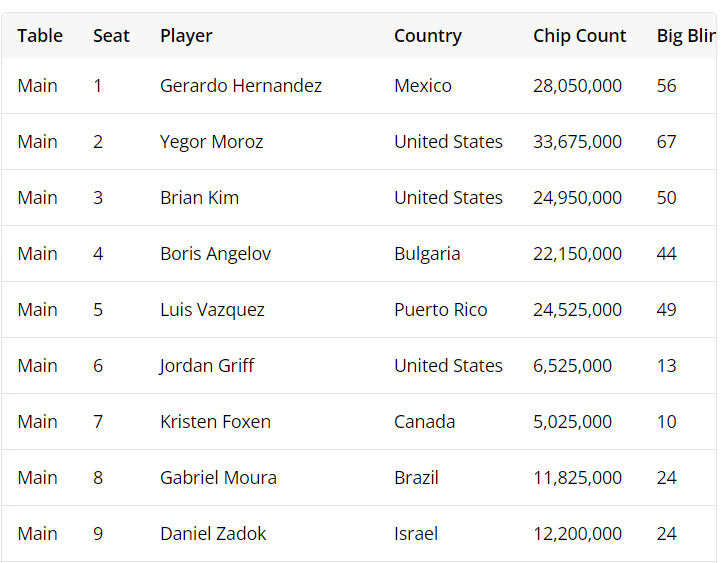Click the Player column header

point(186,36)
